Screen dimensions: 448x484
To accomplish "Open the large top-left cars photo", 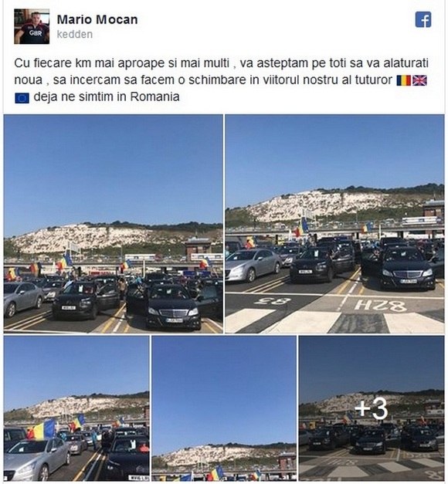I will click(113, 224).
